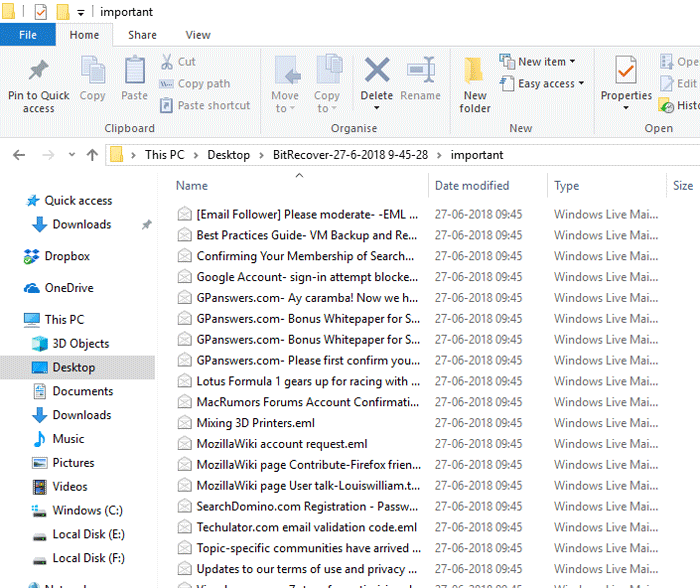700x588 pixels.
Task: Click Pin to Quick access icon
Action: (x=38, y=70)
